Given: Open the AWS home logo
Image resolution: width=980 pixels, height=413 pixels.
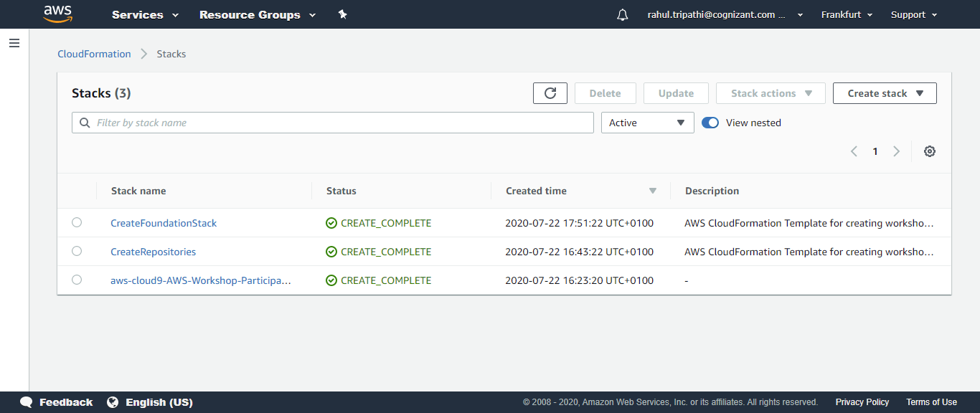Looking at the screenshot, I should pos(58,14).
